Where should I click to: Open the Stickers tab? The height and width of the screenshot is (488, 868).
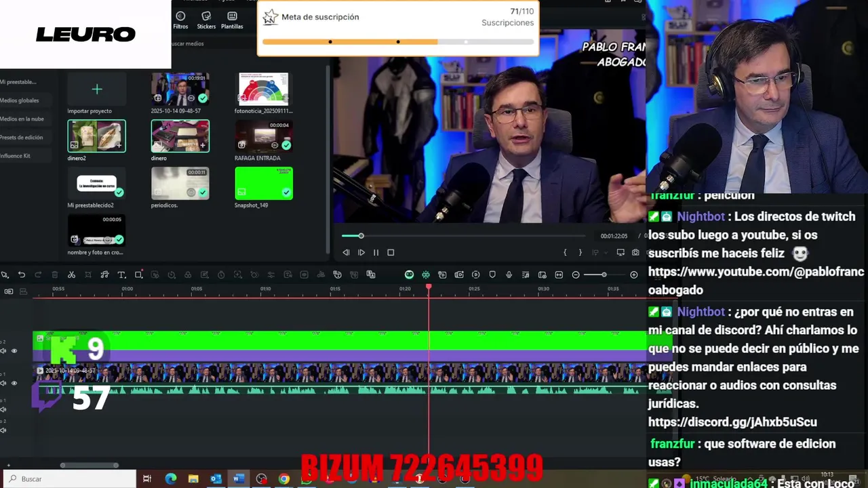pos(206,20)
